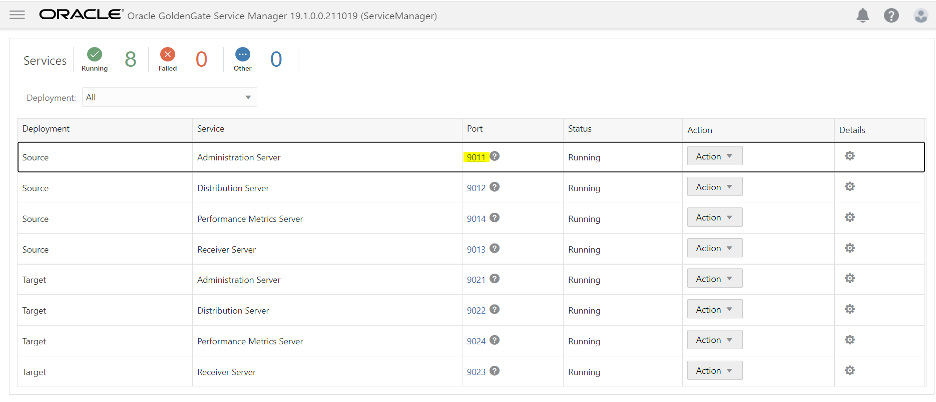Open Action dropdown for Target Receiver Server
This screenshot has width=936, height=402.
point(715,370)
